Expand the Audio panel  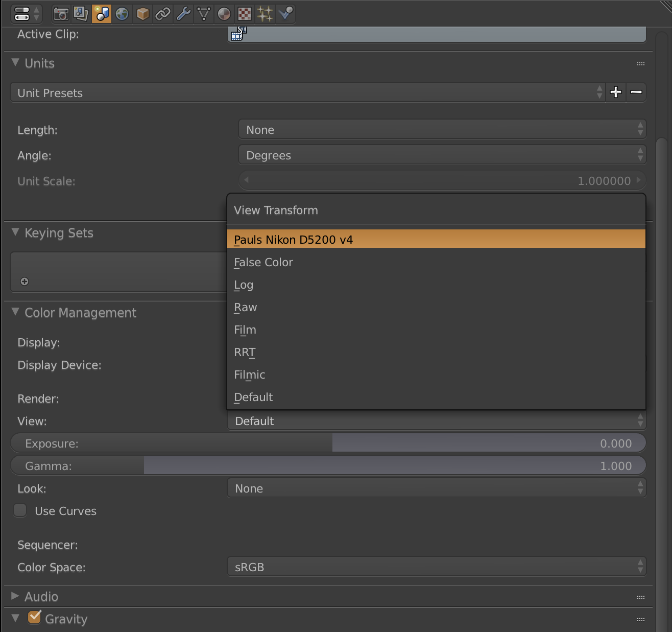point(15,596)
